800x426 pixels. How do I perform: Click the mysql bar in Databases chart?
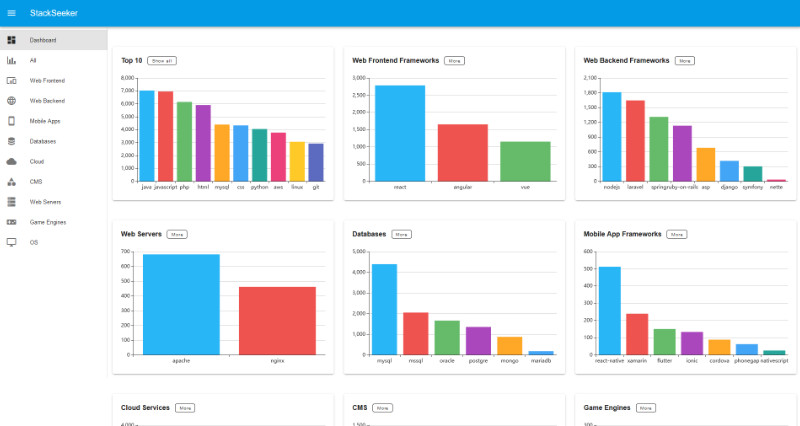384,309
